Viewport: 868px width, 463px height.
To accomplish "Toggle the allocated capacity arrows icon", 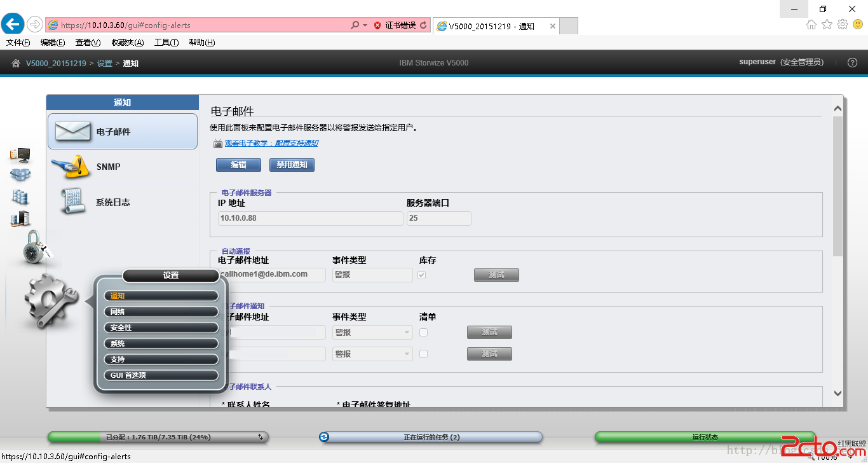I will (x=261, y=437).
